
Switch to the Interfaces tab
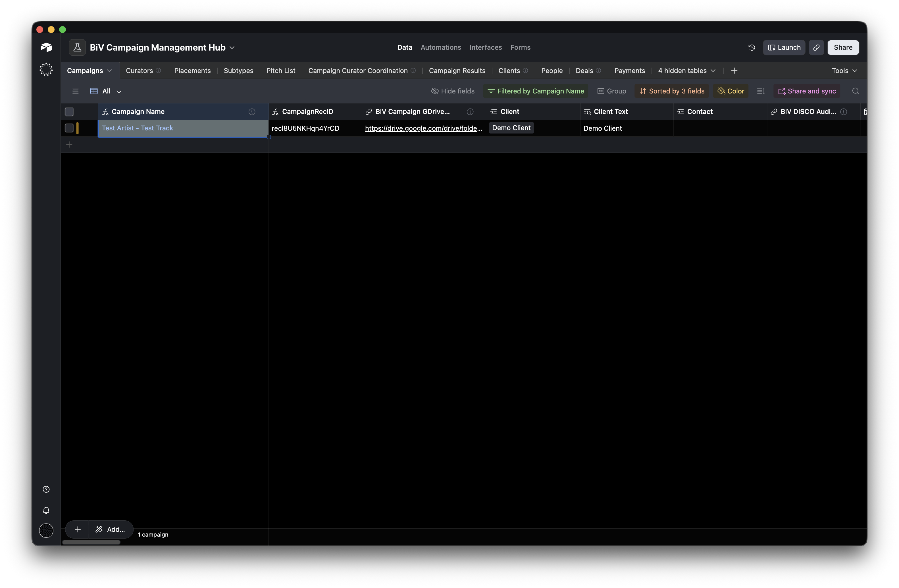(485, 48)
